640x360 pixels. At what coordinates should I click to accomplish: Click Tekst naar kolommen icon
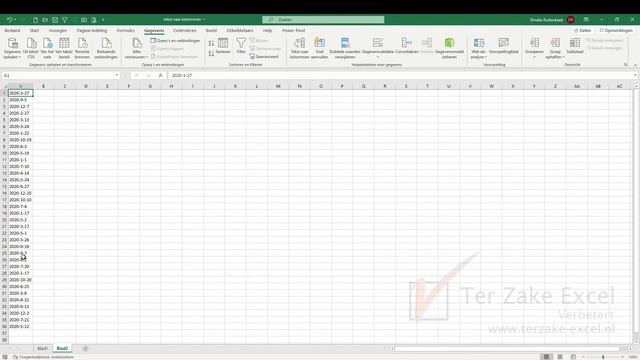pyautogui.click(x=299, y=48)
